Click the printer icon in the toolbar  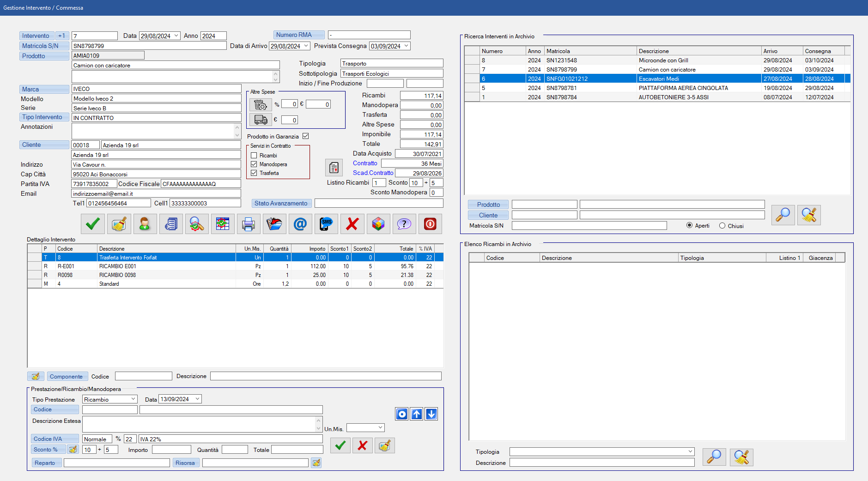248,224
